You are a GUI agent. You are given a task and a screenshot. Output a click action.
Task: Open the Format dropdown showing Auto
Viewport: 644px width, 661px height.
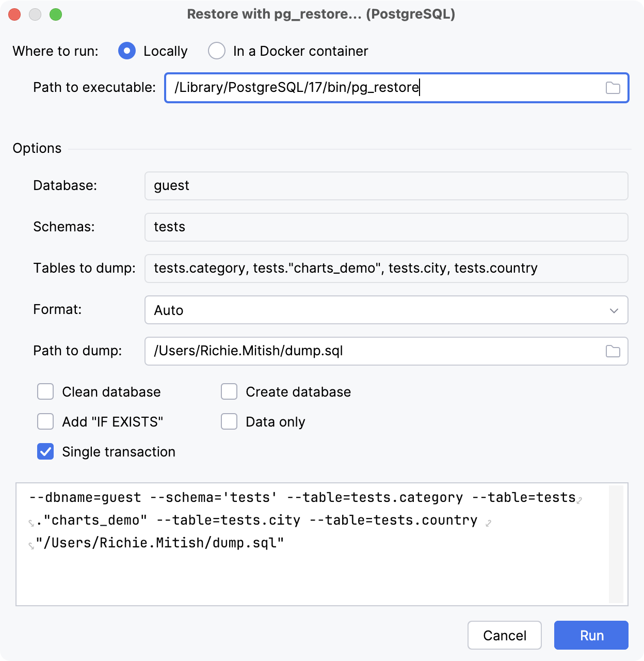(x=386, y=310)
